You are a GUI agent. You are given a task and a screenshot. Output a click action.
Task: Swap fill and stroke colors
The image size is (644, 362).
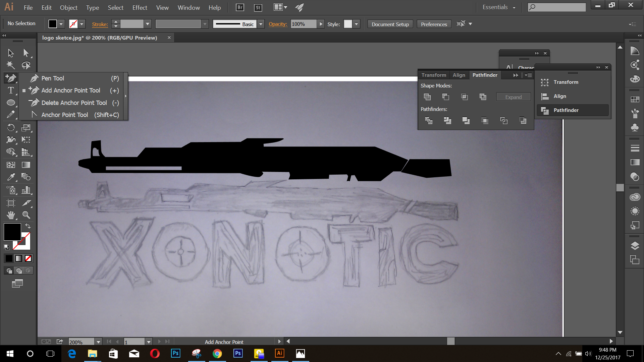click(28, 226)
